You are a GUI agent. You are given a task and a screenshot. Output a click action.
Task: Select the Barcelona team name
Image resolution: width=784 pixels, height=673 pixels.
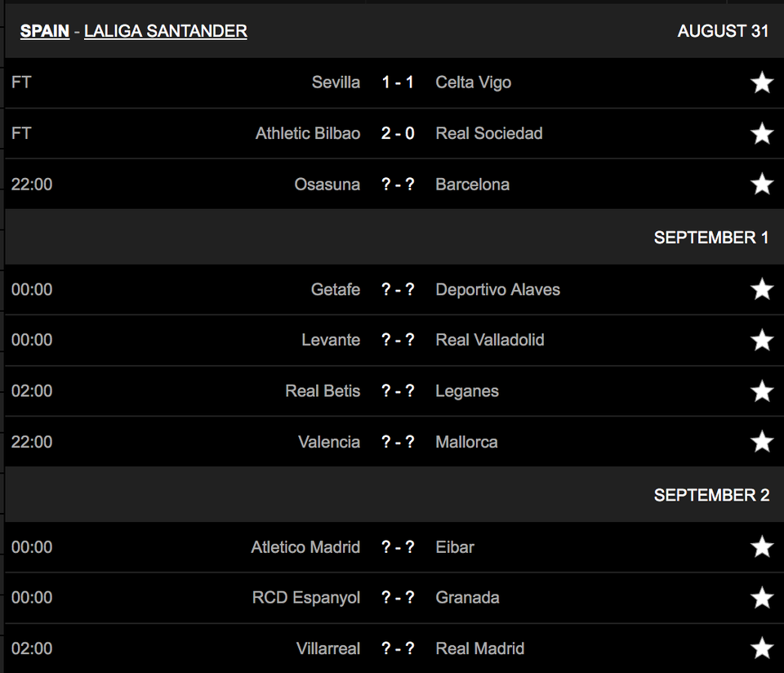point(473,185)
